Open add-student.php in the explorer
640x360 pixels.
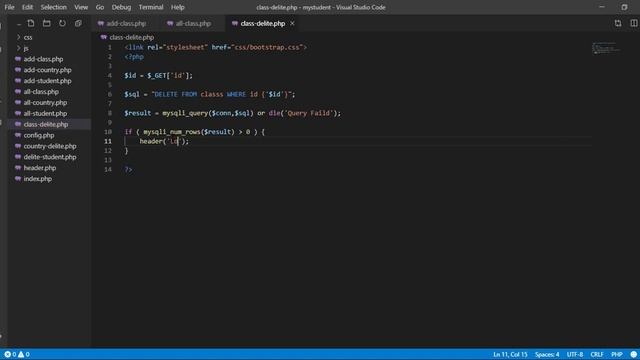pyautogui.click(x=47, y=81)
